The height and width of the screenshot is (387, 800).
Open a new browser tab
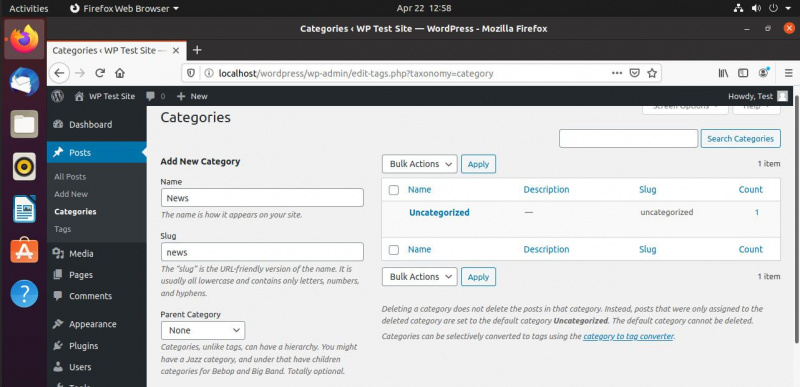(197, 50)
